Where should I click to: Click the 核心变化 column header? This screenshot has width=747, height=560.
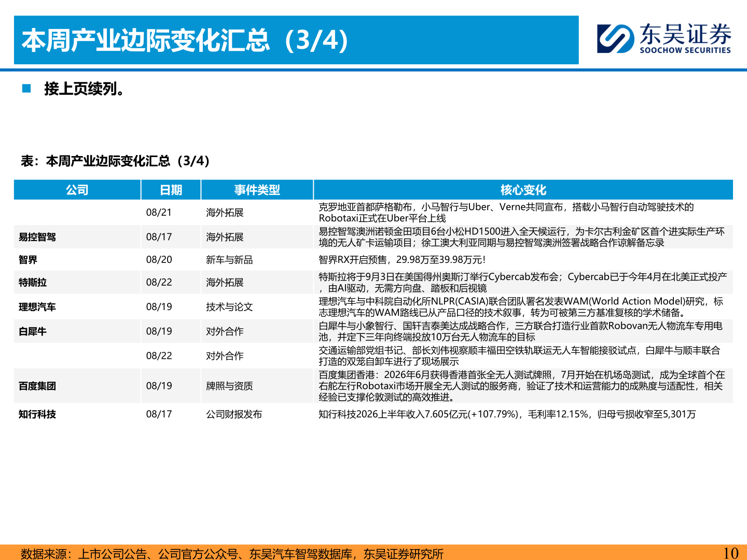[523, 190]
